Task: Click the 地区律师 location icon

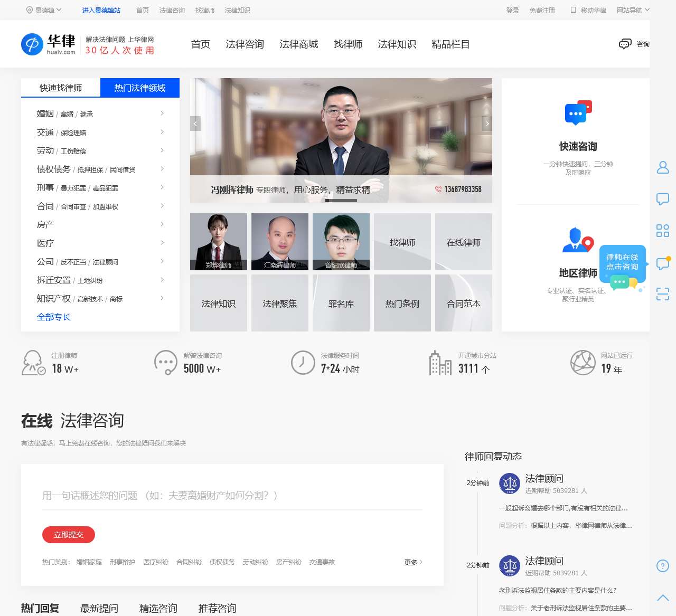Action: point(578,240)
